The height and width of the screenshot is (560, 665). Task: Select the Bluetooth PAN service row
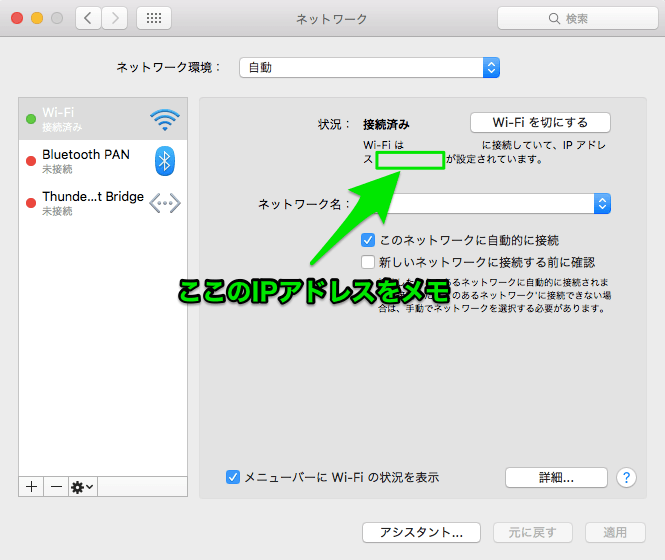tap(103, 161)
